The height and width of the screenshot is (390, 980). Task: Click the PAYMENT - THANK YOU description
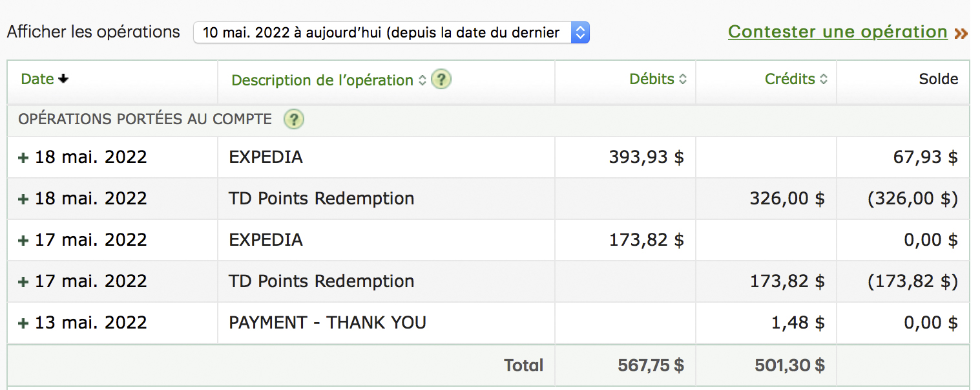[328, 323]
